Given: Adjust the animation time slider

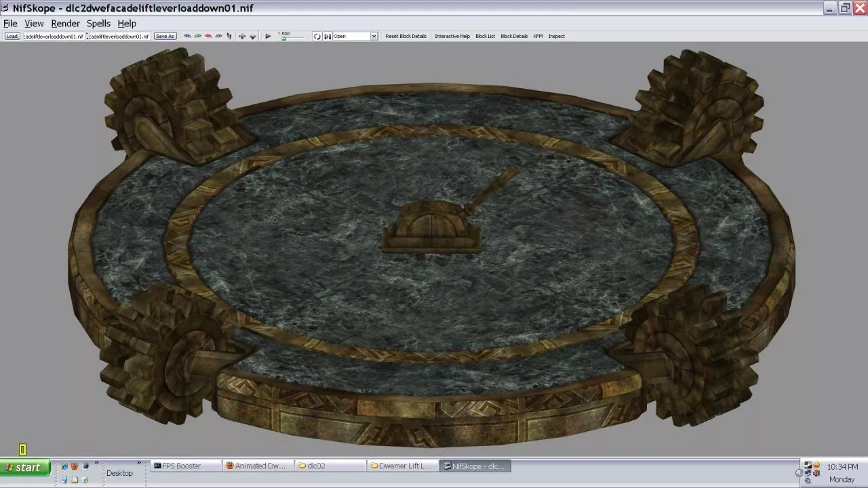Looking at the screenshot, I should coord(292,37).
